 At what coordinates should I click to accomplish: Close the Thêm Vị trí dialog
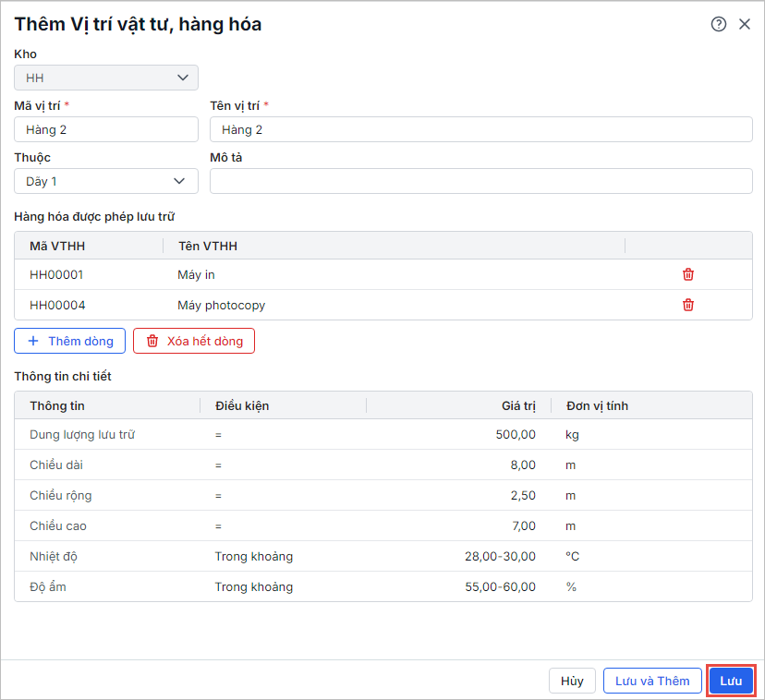pos(745,25)
